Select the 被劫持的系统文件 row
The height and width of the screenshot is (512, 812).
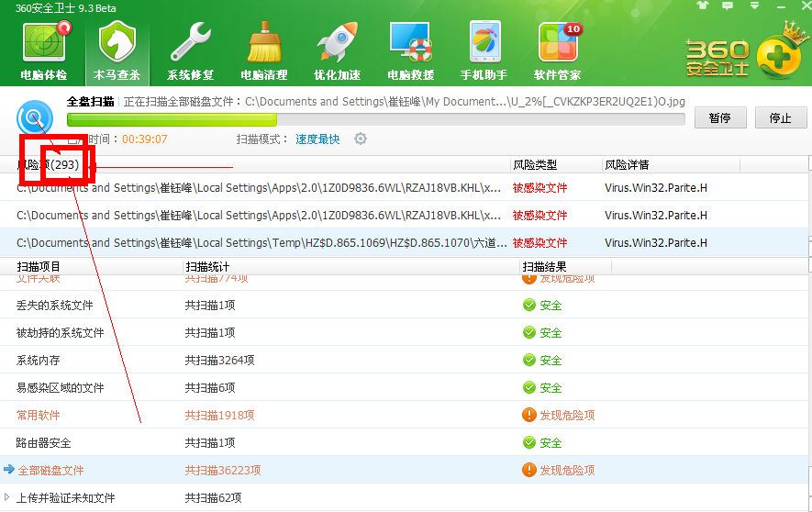(404, 332)
